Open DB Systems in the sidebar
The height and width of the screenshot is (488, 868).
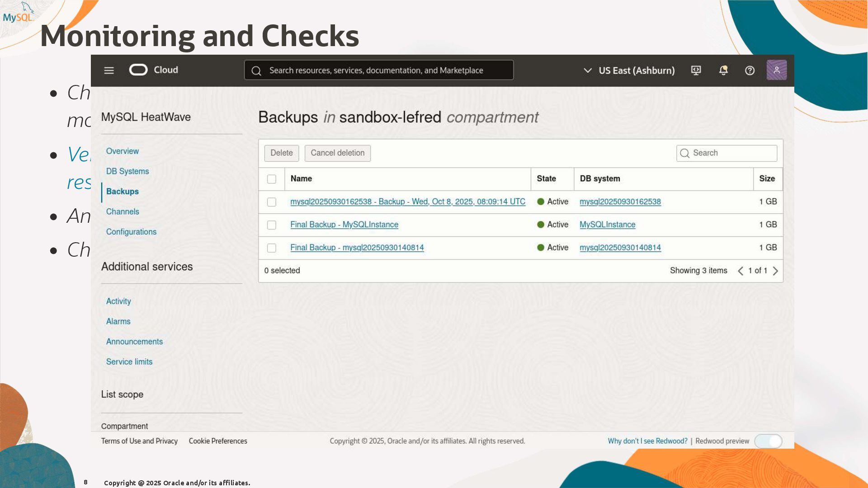pos(127,171)
